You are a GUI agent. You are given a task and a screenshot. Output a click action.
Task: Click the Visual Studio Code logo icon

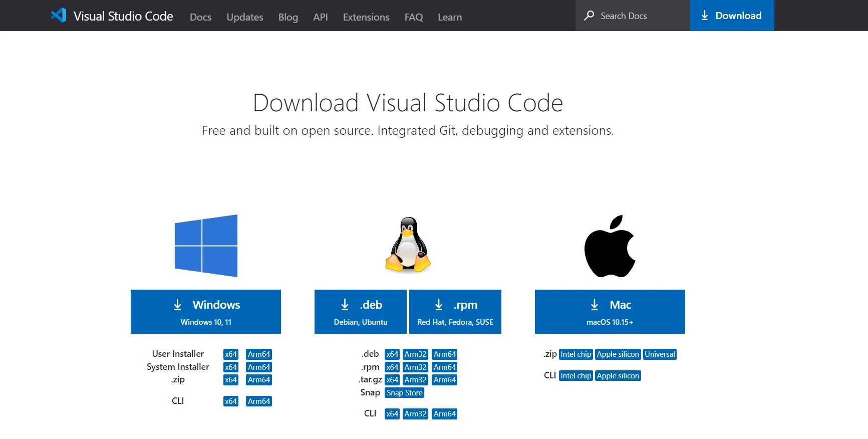[59, 15]
